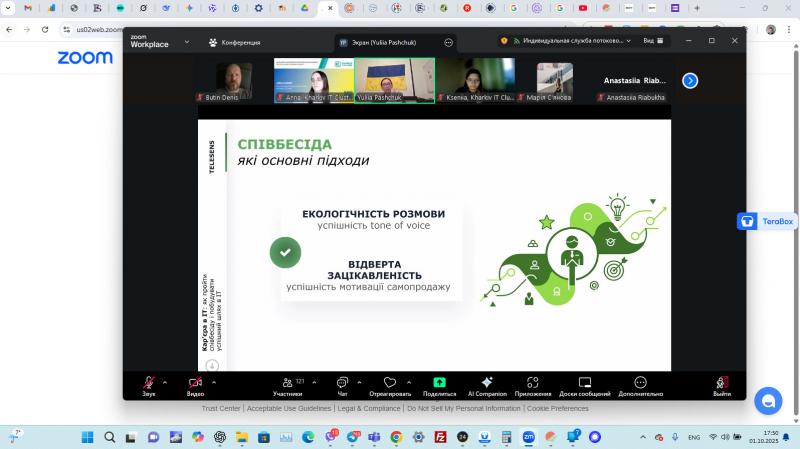This screenshot has width=800, height=449.
Task: Expand audio options arrow next to Звук
Action: coord(166,382)
